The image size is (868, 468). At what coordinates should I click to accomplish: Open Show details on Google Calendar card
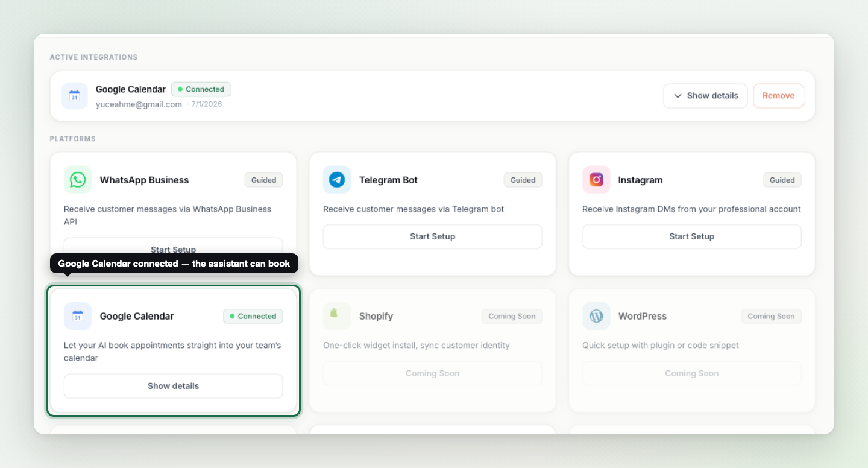pos(173,386)
